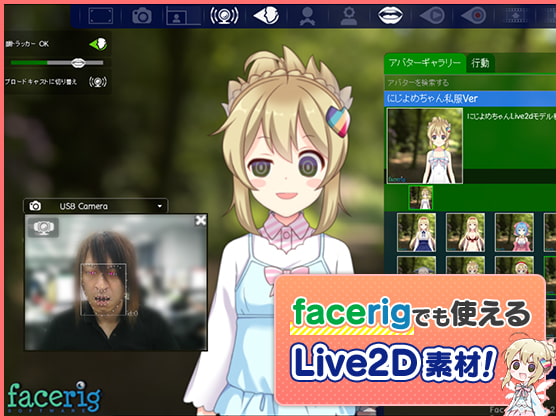Switch to the アバターギャラリー tab
560x420 pixels.
coord(425,63)
